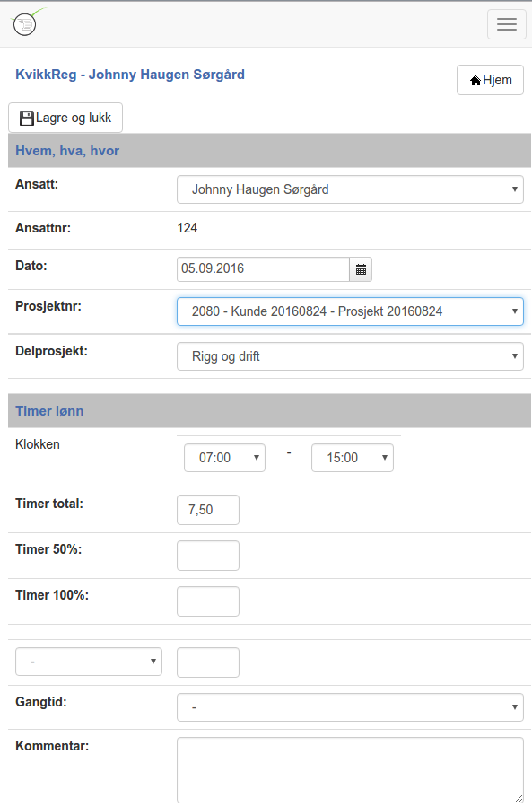Click the Timer total field showing 7,50
The width and height of the screenshot is (532, 807).
pos(208,510)
